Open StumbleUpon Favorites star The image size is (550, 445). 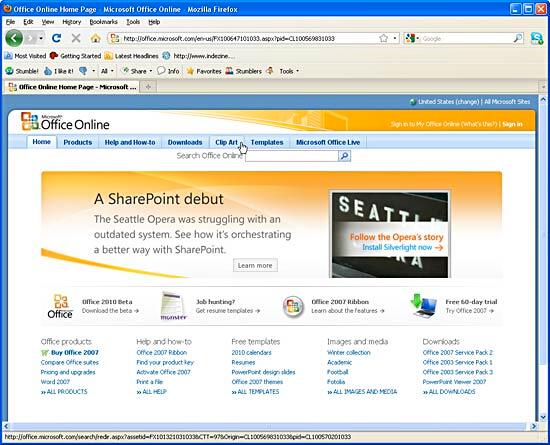click(204, 71)
